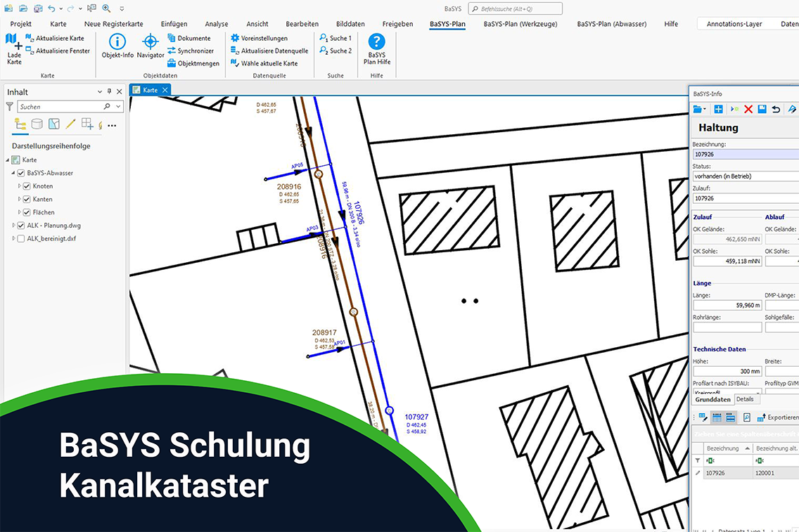The image size is (799, 532).
Task: Open BaSYS Plan Hilfe
Action: [x=377, y=42]
